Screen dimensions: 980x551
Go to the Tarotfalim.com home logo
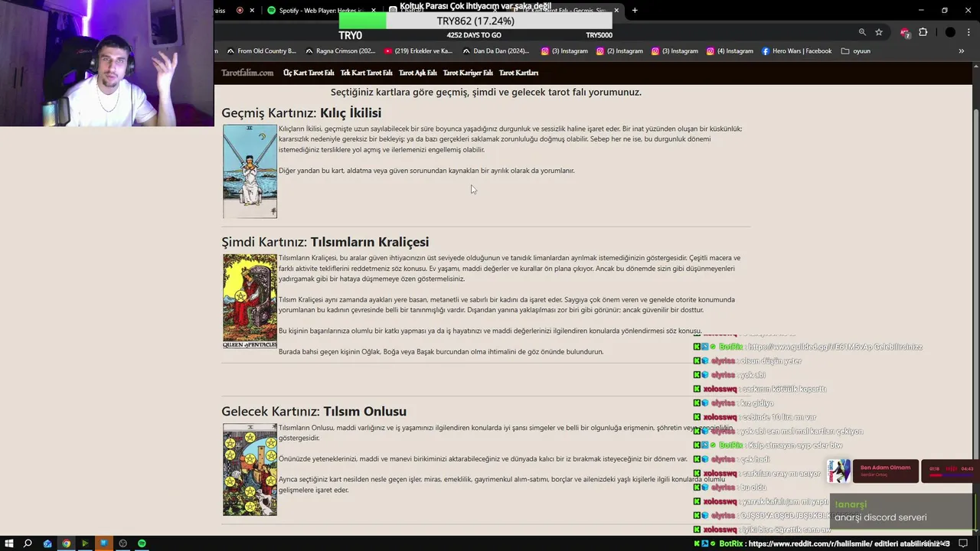(247, 73)
